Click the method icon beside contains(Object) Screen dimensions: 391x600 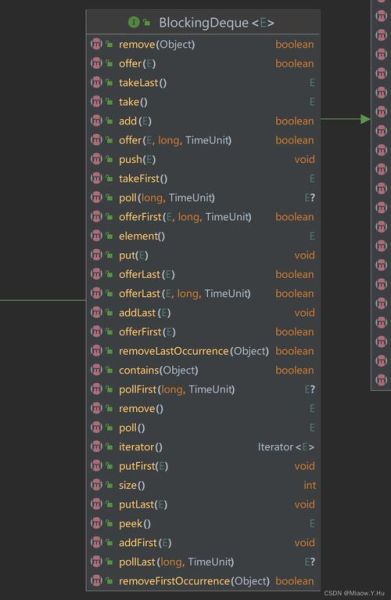(x=96, y=370)
